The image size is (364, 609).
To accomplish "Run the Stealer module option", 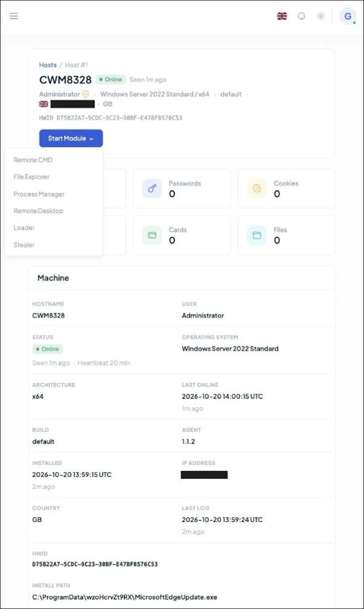I will tap(24, 245).
